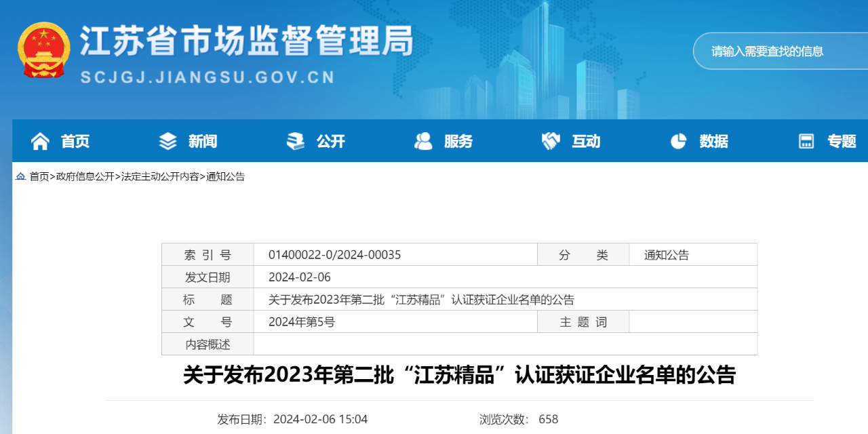Click the pie chart icon beside 数据
This screenshot has width=868, height=434.
point(678,141)
